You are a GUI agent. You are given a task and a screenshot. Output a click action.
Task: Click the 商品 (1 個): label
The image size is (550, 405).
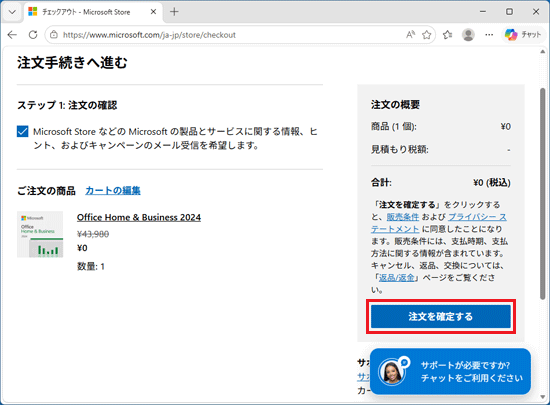tap(394, 127)
